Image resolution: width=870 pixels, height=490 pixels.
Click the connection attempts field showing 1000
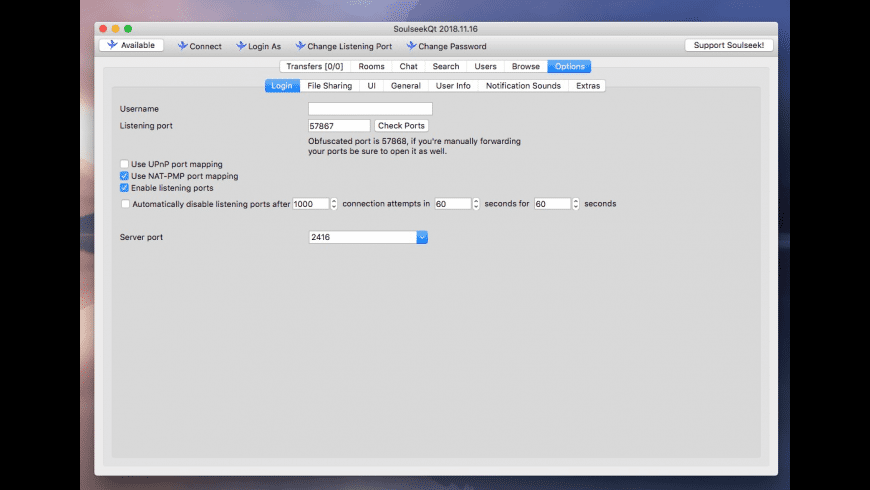(x=311, y=204)
